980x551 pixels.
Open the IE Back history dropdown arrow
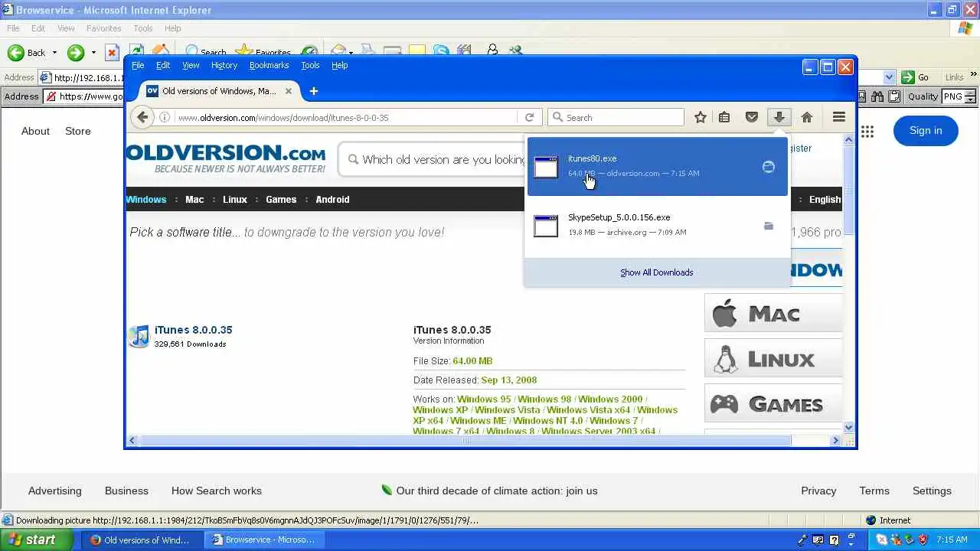54,53
